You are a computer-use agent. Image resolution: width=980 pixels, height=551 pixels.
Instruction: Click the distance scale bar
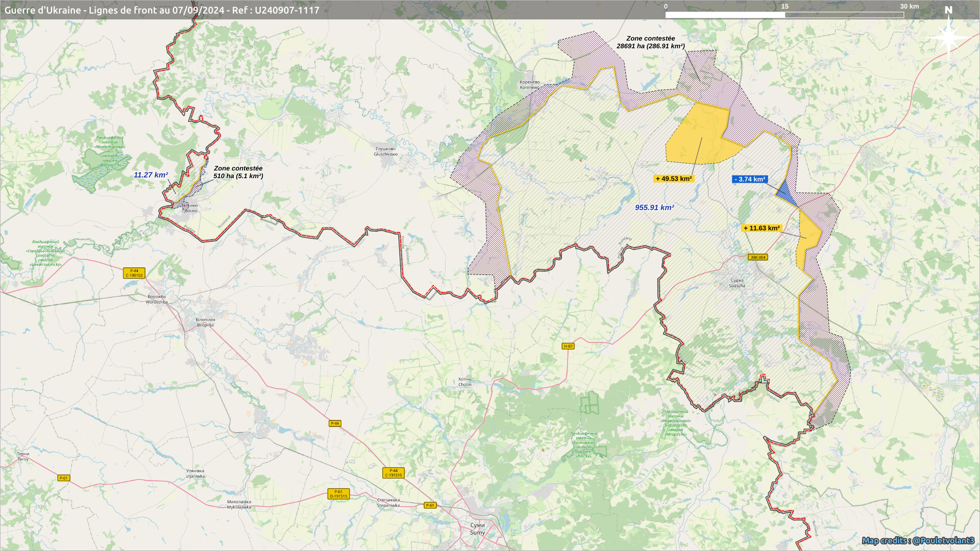coord(784,15)
